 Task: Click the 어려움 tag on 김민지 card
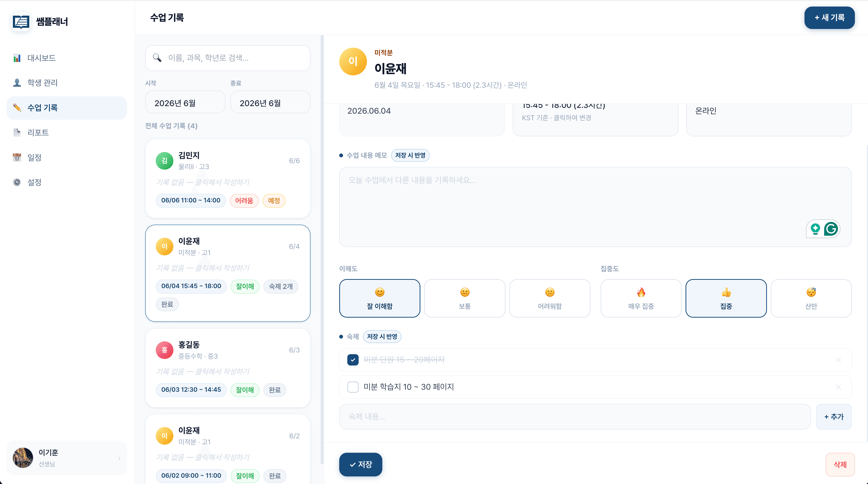point(244,201)
